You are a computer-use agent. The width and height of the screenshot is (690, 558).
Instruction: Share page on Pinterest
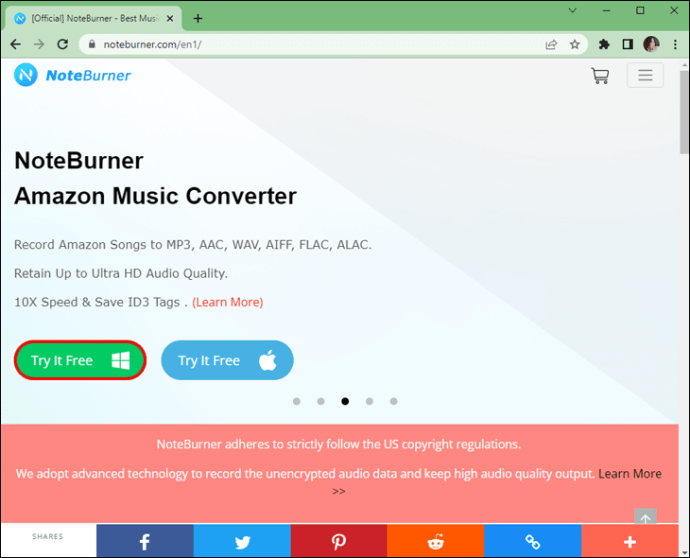pos(339,541)
